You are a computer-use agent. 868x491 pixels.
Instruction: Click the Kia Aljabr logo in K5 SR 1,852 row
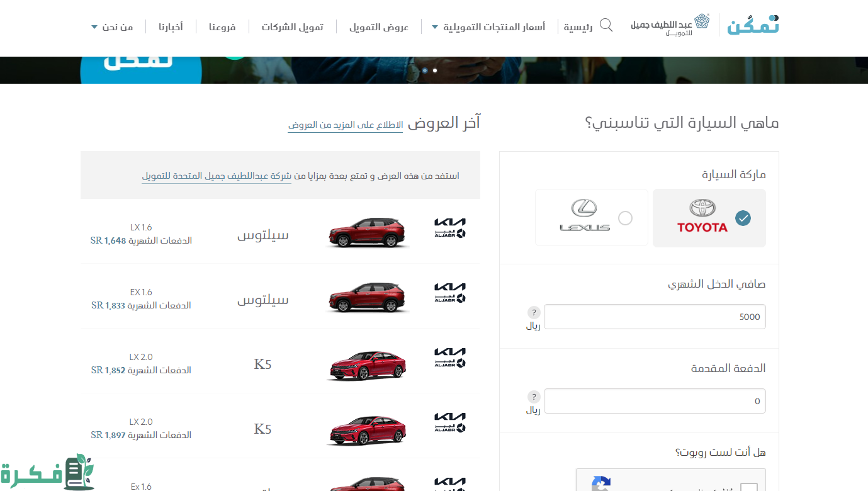click(450, 358)
